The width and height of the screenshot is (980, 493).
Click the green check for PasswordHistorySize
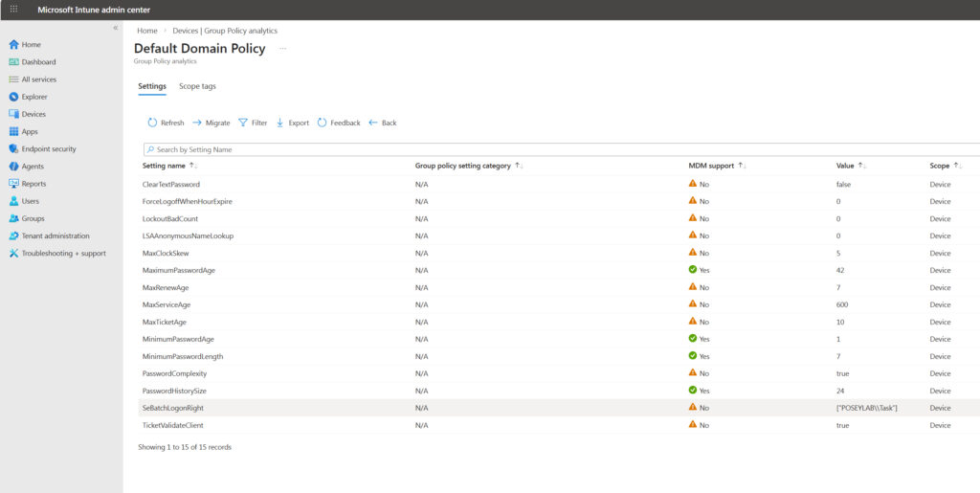[x=693, y=390]
